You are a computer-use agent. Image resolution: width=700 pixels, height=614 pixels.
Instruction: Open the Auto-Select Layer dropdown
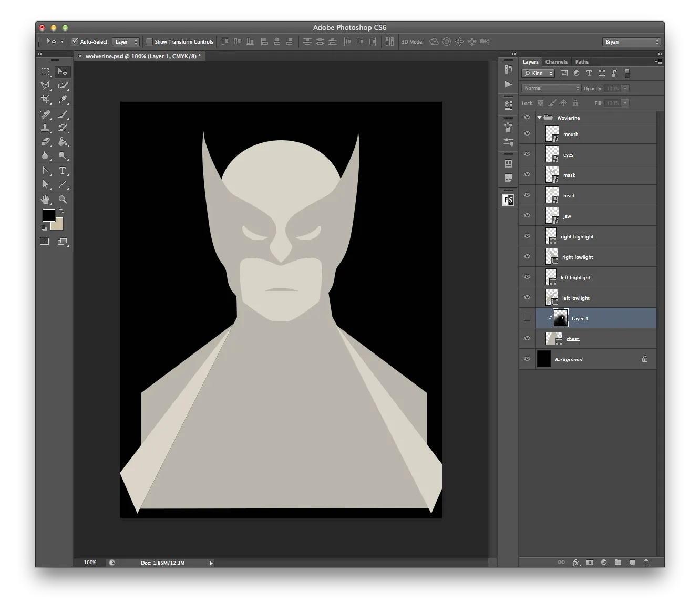pyautogui.click(x=126, y=42)
